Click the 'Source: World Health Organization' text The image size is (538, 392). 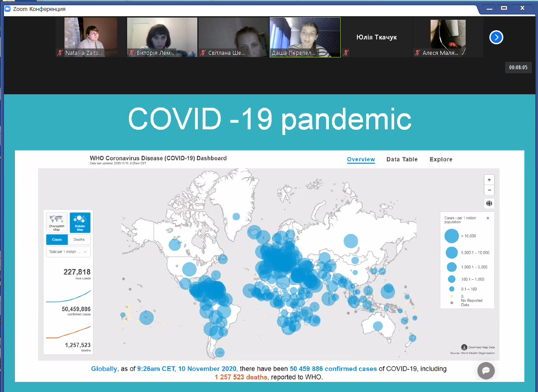[472, 353]
